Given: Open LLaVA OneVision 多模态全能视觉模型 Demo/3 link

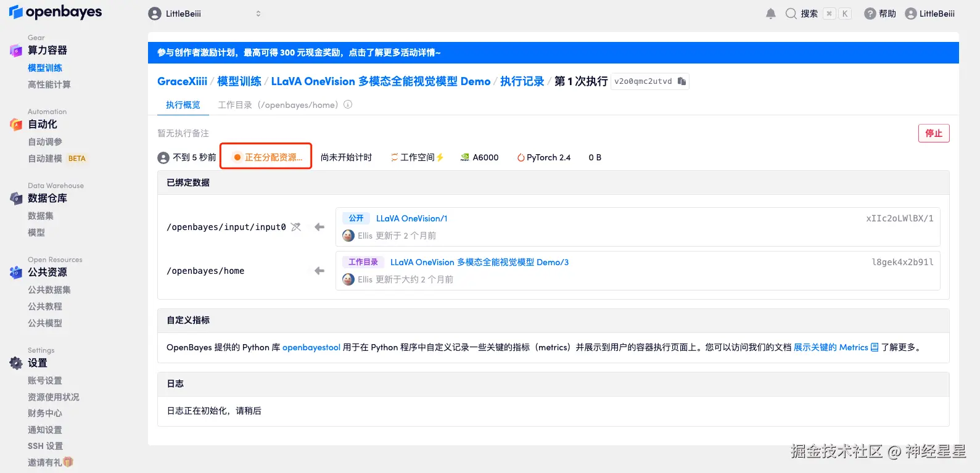Looking at the screenshot, I should tap(480, 262).
